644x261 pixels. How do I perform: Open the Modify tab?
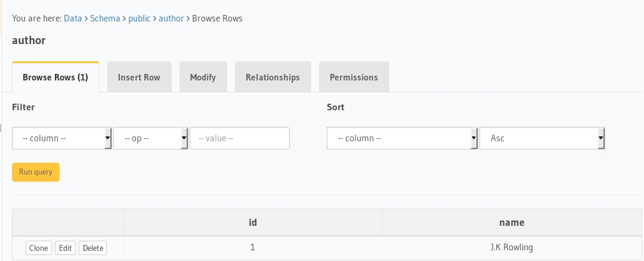(203, 77)
